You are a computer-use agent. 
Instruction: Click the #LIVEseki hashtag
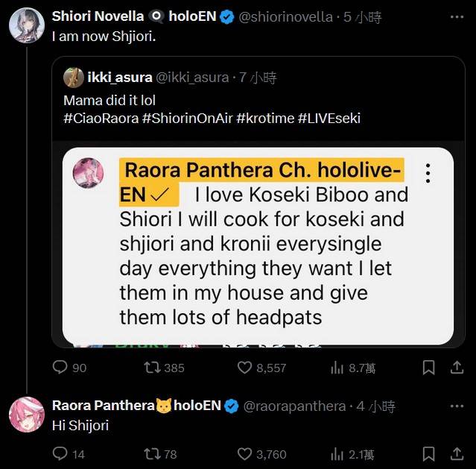328,118
